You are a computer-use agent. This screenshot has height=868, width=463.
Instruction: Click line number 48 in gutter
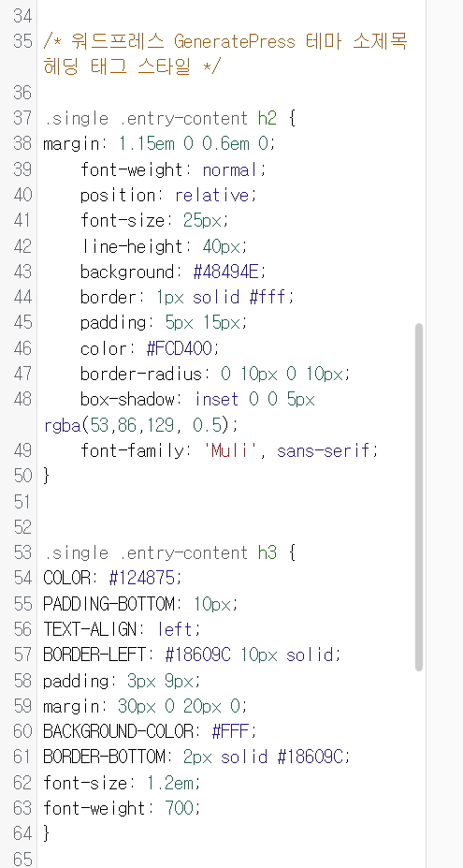[22, 400]
